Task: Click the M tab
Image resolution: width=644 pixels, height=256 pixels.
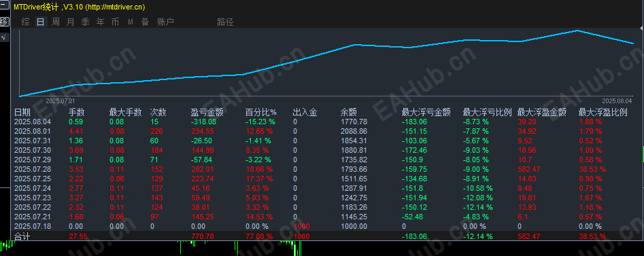Action: click(130, 22)
